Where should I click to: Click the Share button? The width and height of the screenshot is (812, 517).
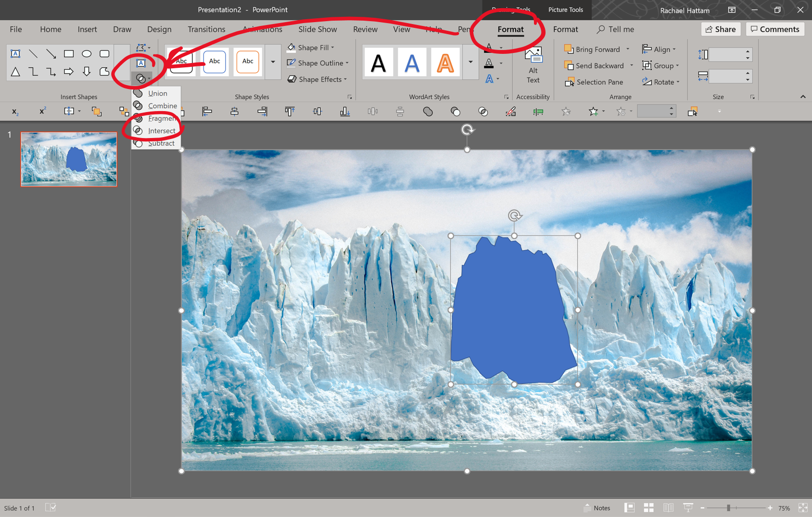point(721,29)
